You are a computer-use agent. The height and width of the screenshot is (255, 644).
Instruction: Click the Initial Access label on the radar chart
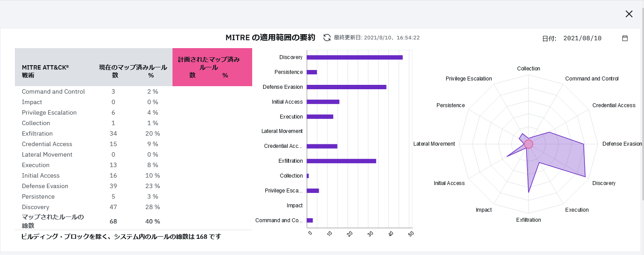pos(449,183)
